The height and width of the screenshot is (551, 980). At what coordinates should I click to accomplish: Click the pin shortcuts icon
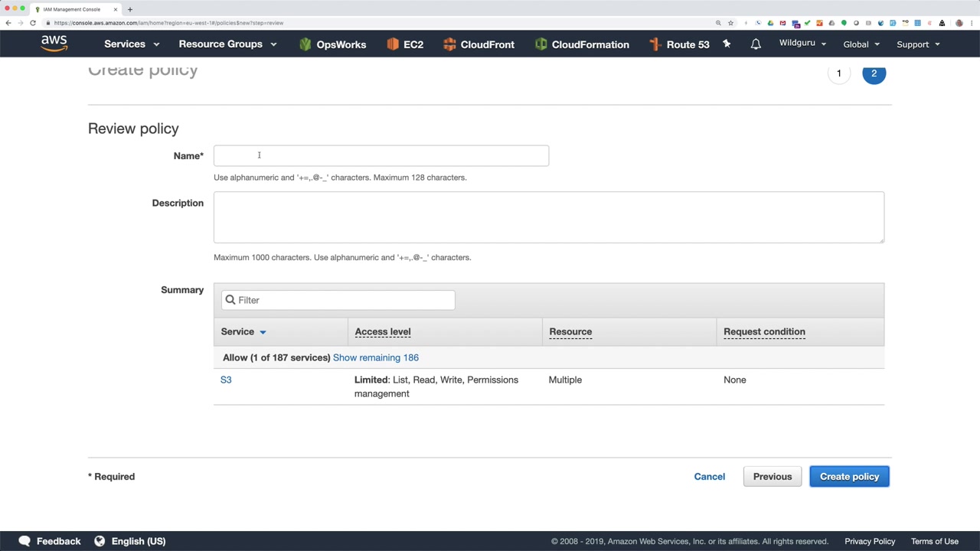[727, 44]
